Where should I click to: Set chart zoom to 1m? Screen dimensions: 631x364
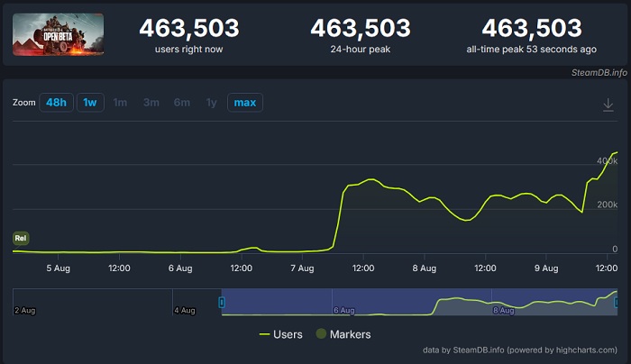pos(120,103)
